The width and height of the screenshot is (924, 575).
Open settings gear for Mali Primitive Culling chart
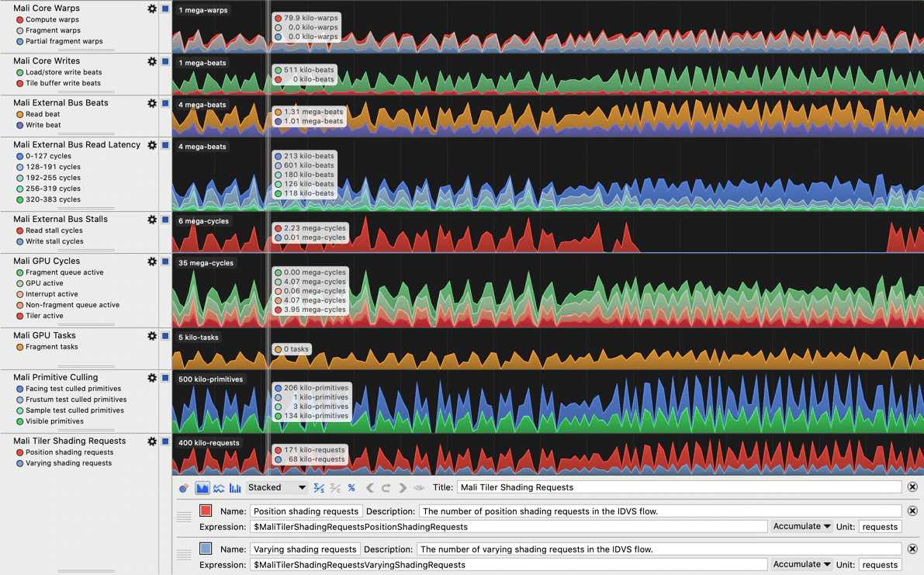tap(152, 377)
